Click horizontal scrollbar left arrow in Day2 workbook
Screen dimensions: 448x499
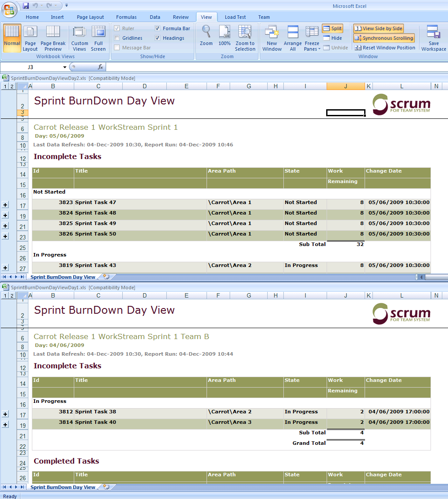[x=422, y=277]
